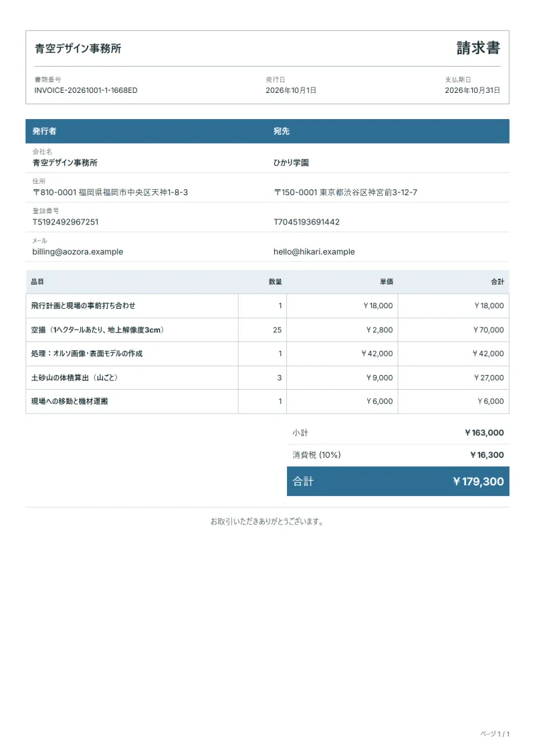
Task: Click page indicator ページ 1 / 1
Action: coord(495,734)
